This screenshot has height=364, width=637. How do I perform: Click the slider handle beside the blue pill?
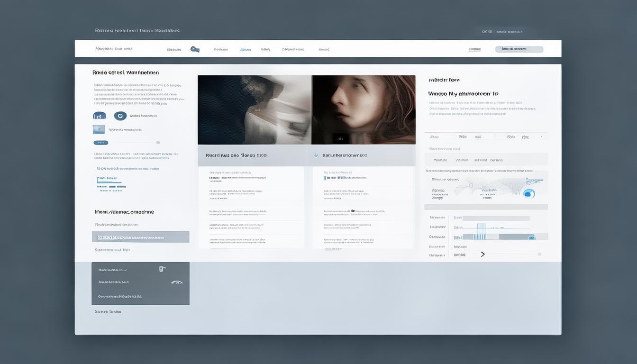(158, 143)
